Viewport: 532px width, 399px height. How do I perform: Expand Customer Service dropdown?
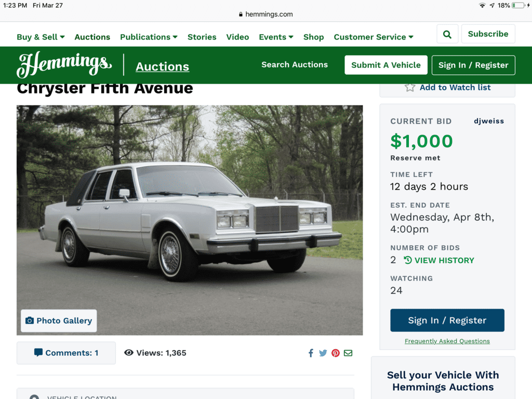coord(373,37)
